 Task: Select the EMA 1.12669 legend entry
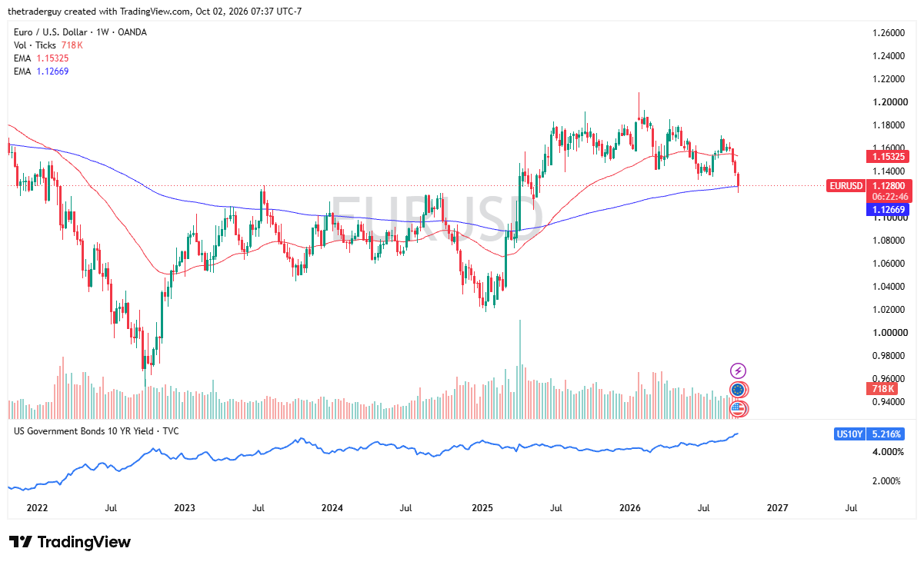[42, 71]
